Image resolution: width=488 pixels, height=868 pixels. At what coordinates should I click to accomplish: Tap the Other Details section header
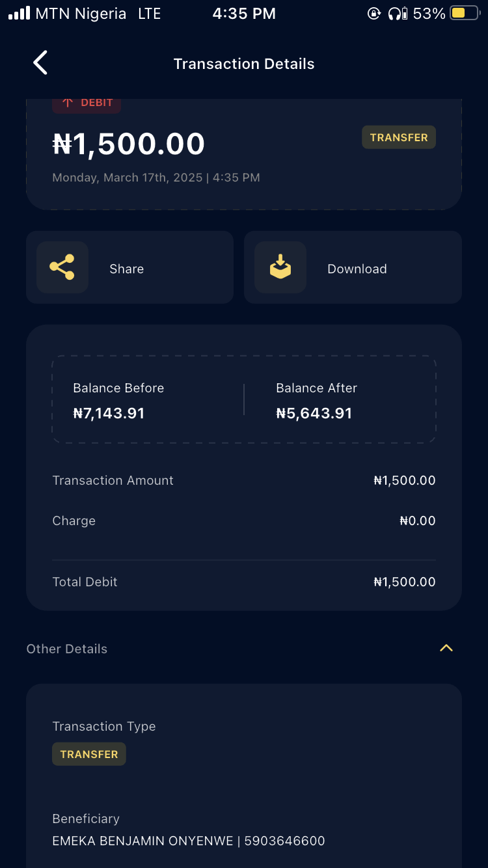[x=67, y=649]
